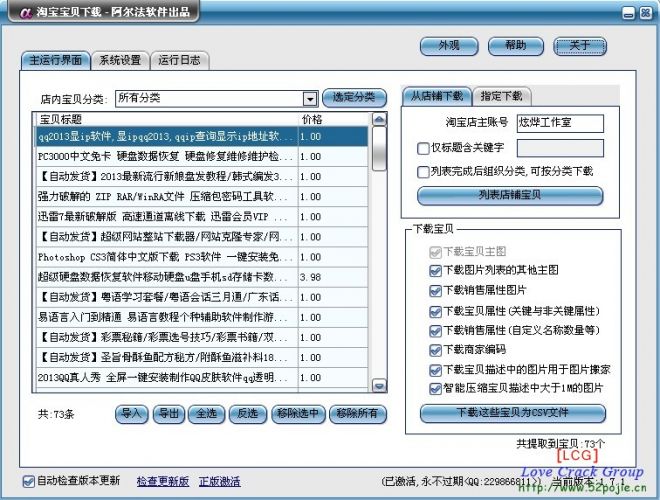Image resolution: width=660 pixels, height=500 pixels.
Task: Uncheck 自动检查版本更新 at the bottom
Action: [x=29, y=481]
